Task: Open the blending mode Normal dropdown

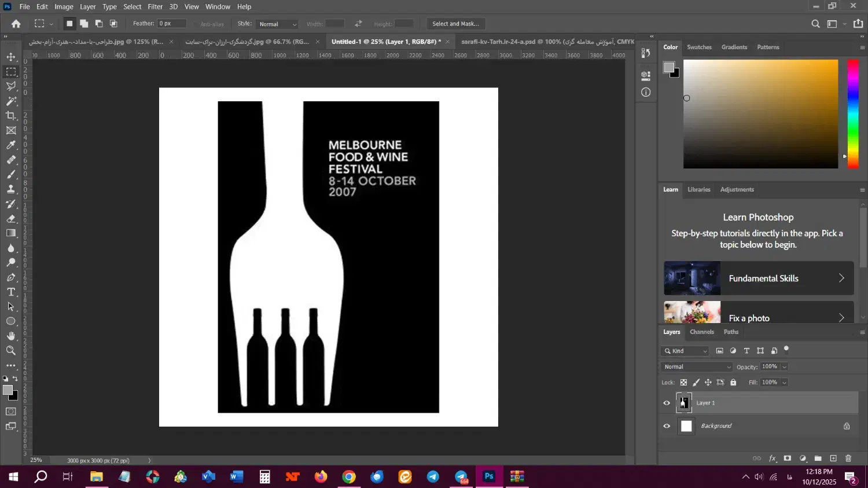Action: click(x=697, y=367)
